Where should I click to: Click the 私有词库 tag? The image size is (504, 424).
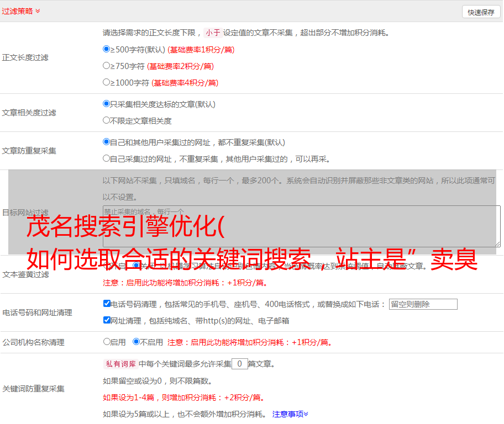coord(121,364)
